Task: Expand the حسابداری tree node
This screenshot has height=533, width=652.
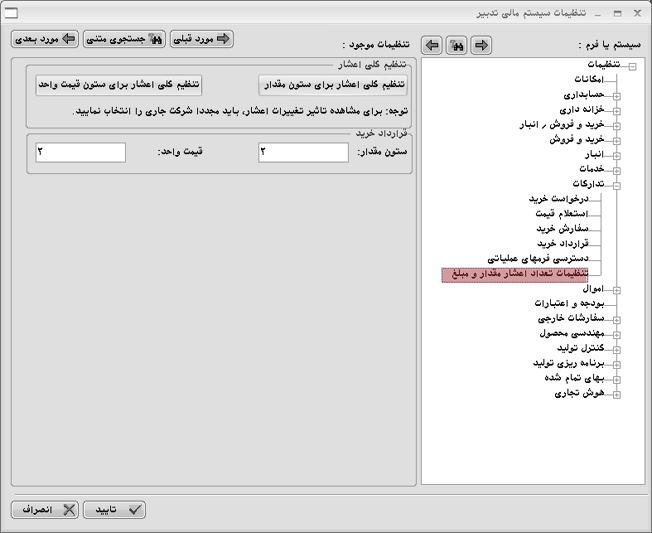Action: 617,97
